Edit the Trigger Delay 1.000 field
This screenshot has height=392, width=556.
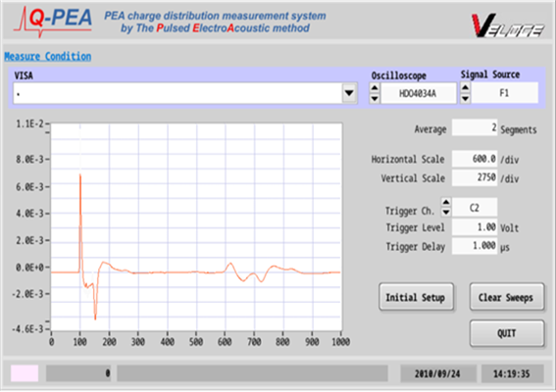pos(475,246)
